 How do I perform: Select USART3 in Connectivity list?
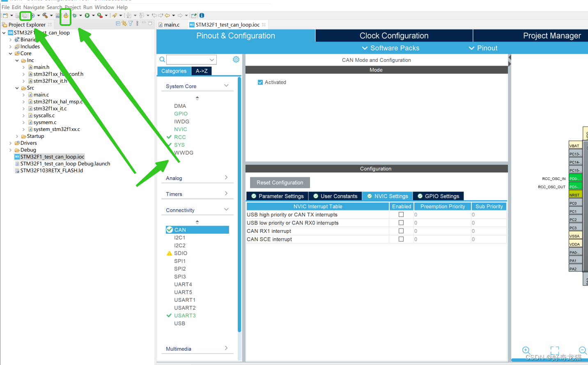[x=185, y=315]
